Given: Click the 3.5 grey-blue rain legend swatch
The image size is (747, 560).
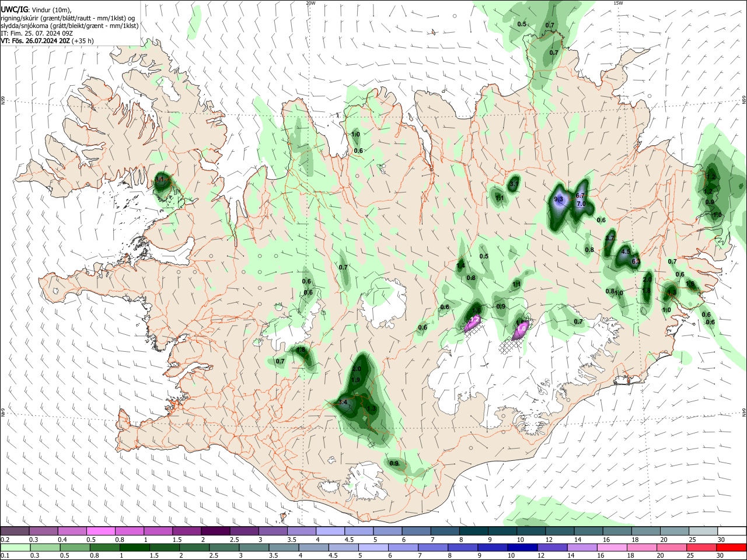Looking at the screenshot, I should coord(283,547).
